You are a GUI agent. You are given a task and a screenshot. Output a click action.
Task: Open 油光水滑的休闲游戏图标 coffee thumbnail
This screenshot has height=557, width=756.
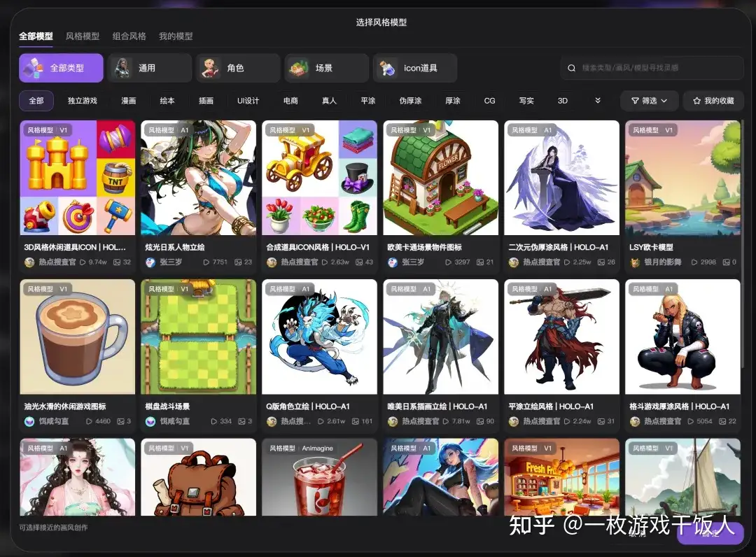click(x=78, y=337)
